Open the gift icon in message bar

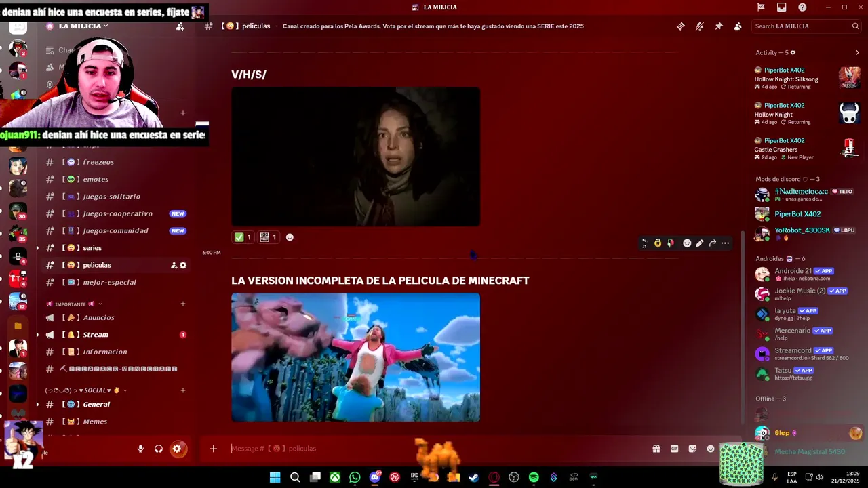[656, 449]
